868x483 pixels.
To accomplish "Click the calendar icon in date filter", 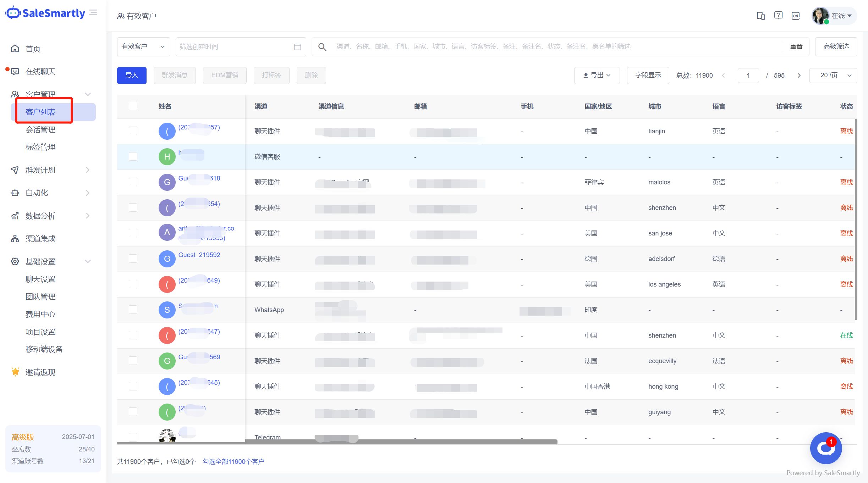I will click(x=297, y=47).
